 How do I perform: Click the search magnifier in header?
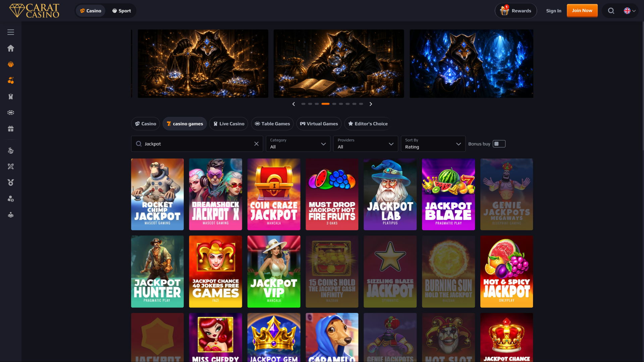click(x=611, y=11)
